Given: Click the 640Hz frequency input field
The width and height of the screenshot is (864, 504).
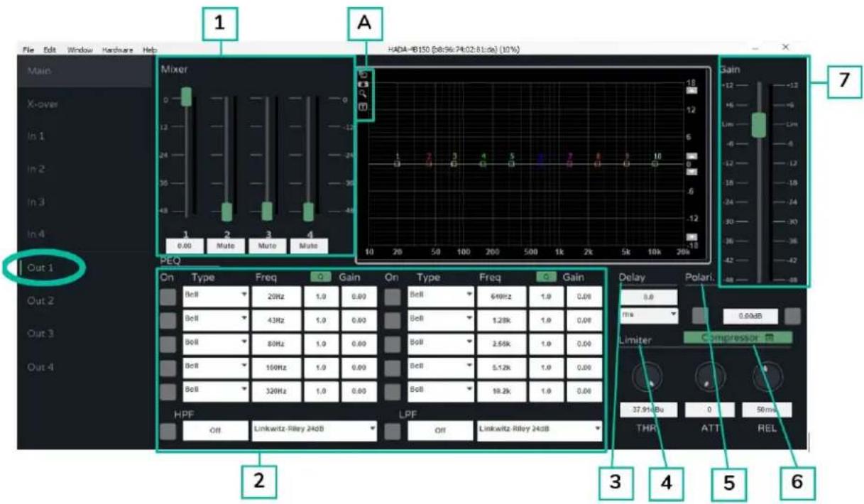Looking at the screenshot, I should click(x=501, y=297).
